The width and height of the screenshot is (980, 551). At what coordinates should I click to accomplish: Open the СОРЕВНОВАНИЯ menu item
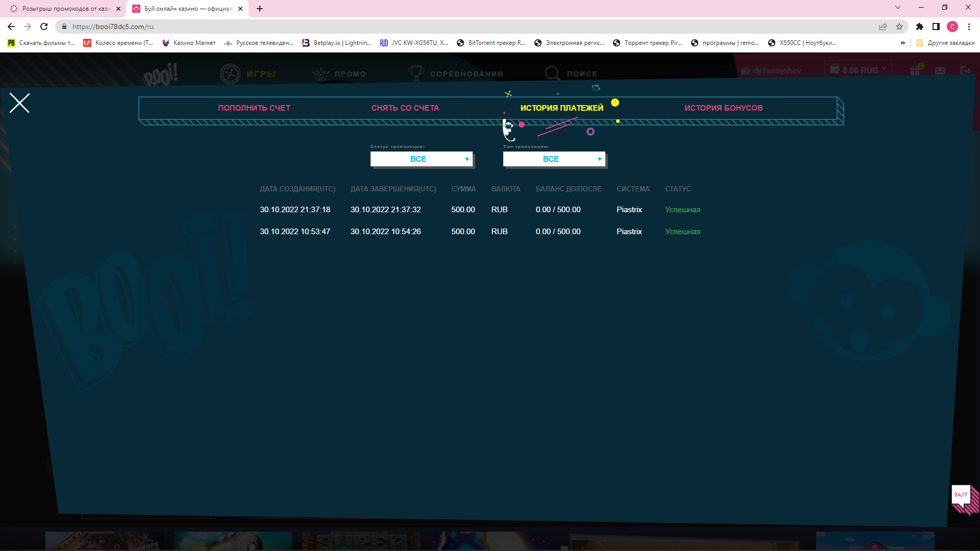click(456, 74)
